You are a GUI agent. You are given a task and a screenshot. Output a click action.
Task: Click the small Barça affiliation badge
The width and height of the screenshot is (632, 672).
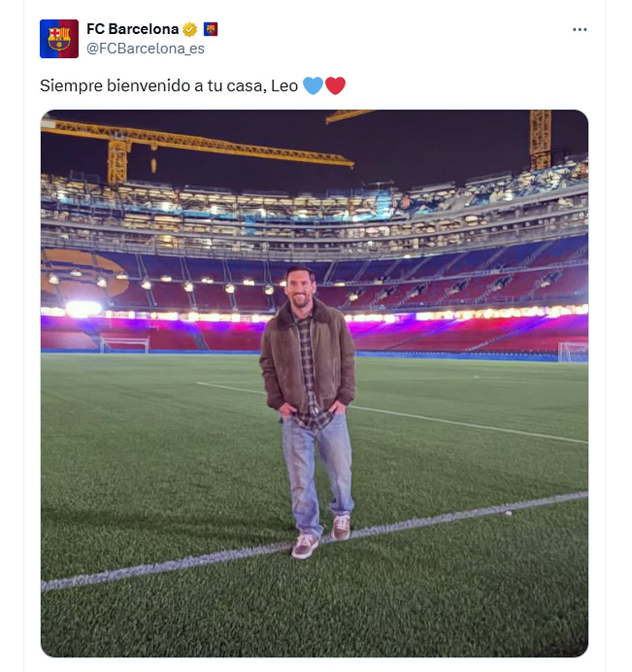[x=211, y=29]
